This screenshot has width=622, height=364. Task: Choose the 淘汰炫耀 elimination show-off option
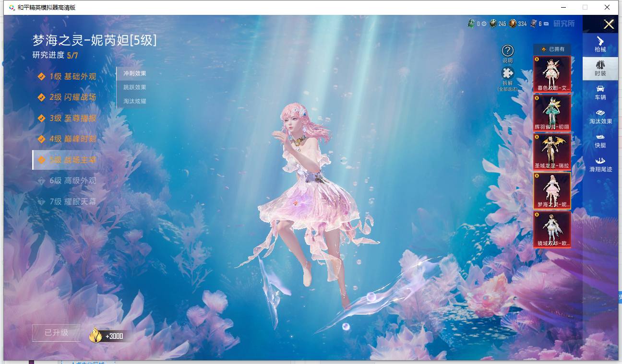134,101
